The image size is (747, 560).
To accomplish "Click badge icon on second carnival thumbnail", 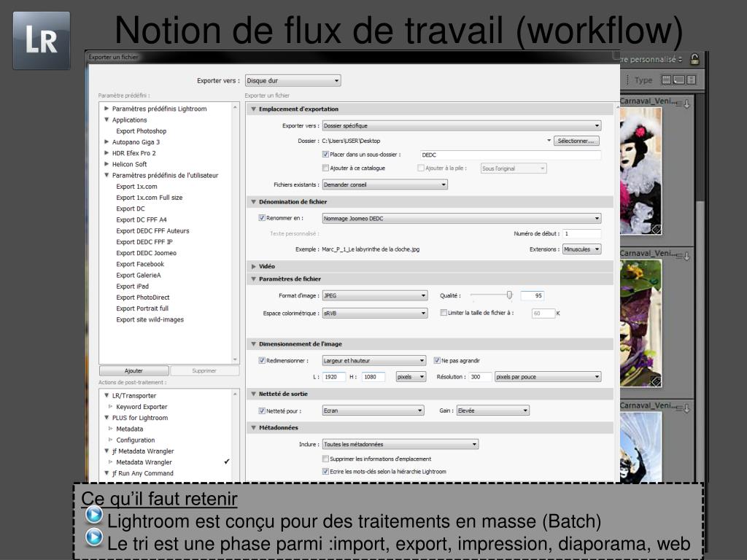I will [x=656, y=381].
